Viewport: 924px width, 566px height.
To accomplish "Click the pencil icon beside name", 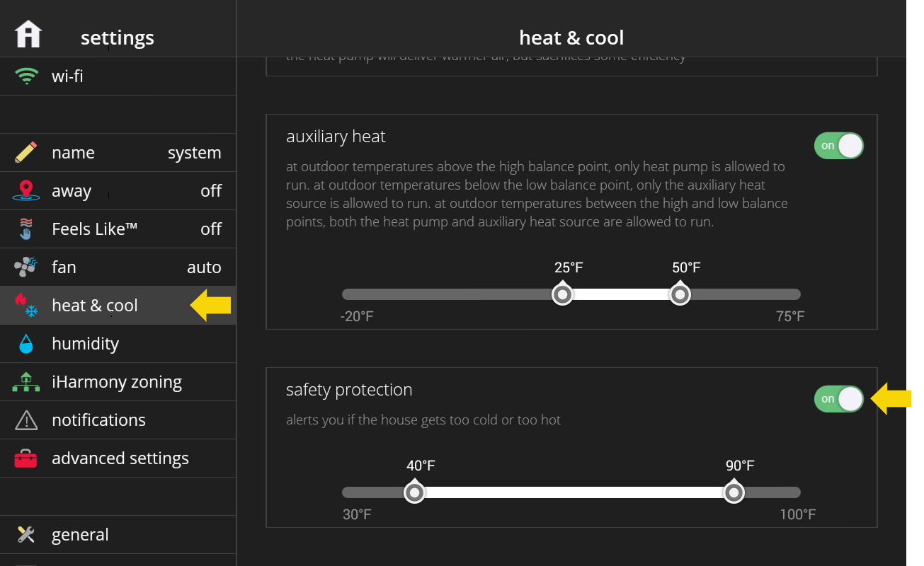I will 26,153.
